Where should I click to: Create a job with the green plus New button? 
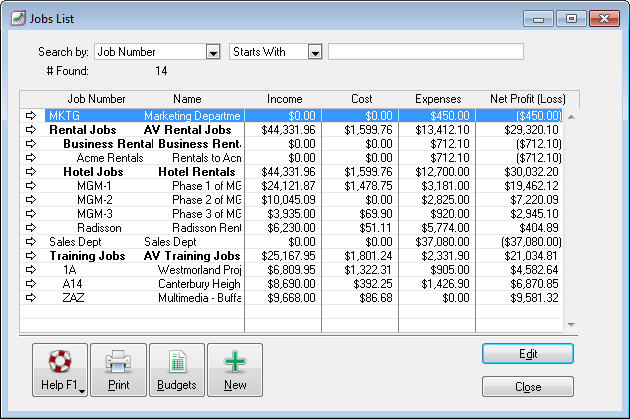pyautogui.click(x=235, y=370)
